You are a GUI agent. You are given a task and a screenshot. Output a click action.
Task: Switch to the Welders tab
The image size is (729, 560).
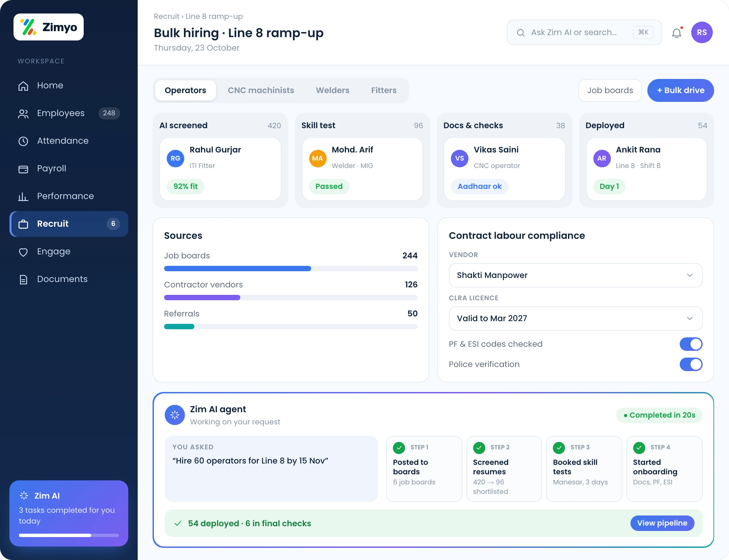(332, 90)
